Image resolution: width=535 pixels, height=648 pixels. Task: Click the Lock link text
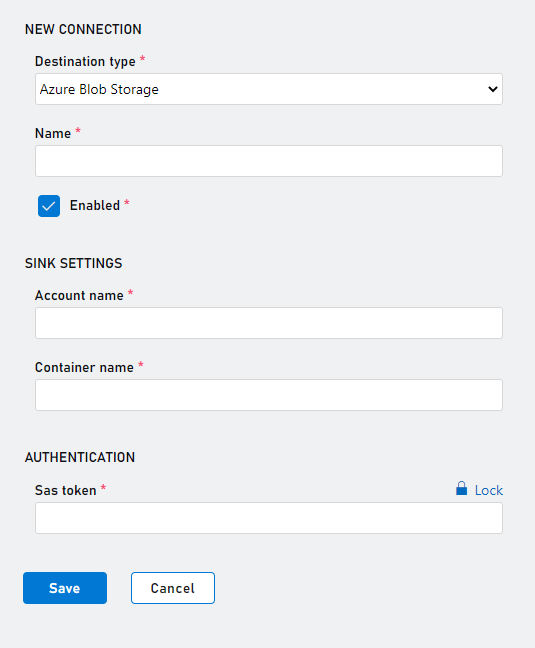click(x=489, y=490)
